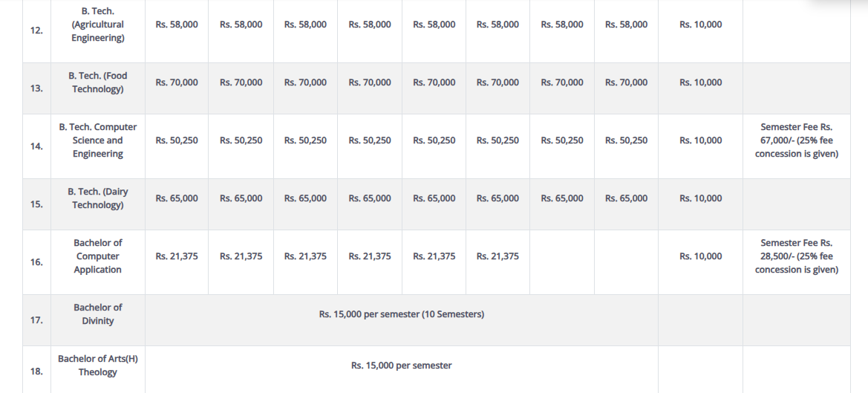The image size is (868, 393).
Task: Click Rs. 10,000 in the Agricultural Engineering row
Action: point(700,25)
